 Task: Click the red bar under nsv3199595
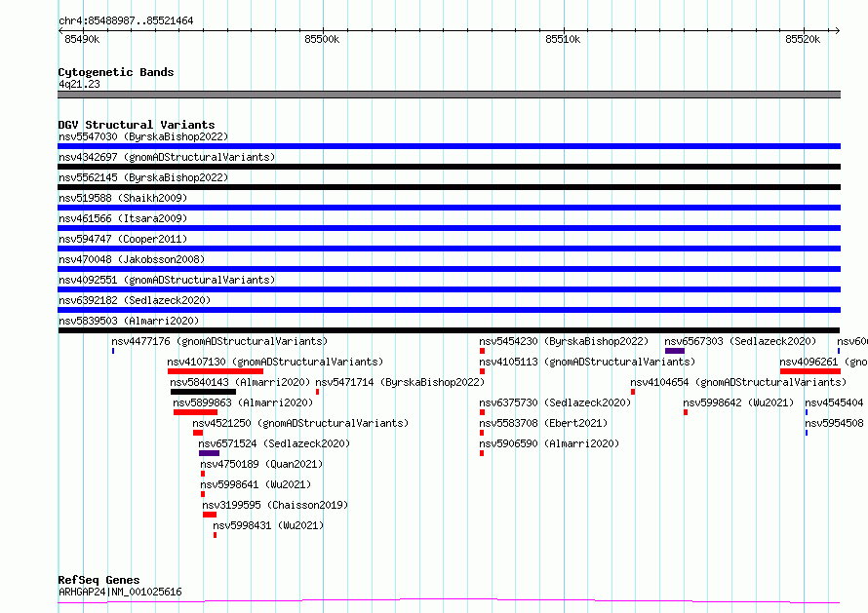pyautogui.click(x=210, y=515)
